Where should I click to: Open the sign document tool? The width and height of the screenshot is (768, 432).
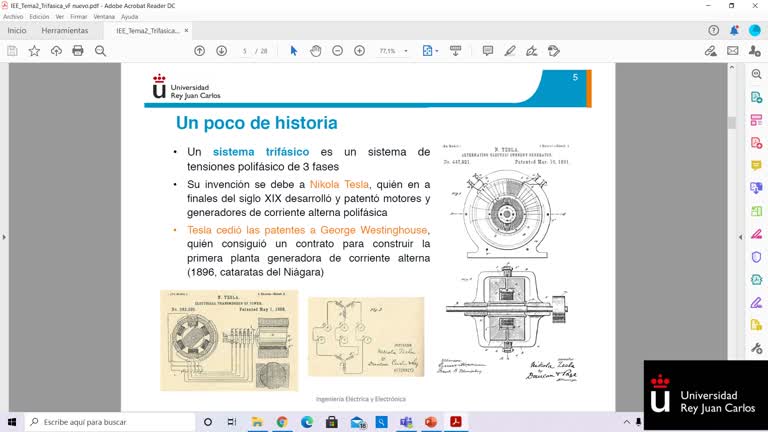tap(531, 51)
